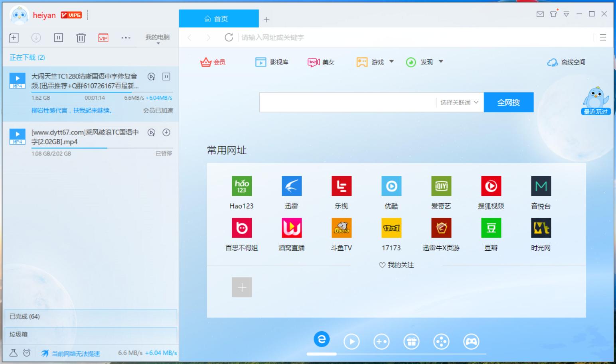Open the scheduled download clock icon
Image resolution: width=616 pixels, height=364 pixels.
pyautogui.click(x=26, y=353)
